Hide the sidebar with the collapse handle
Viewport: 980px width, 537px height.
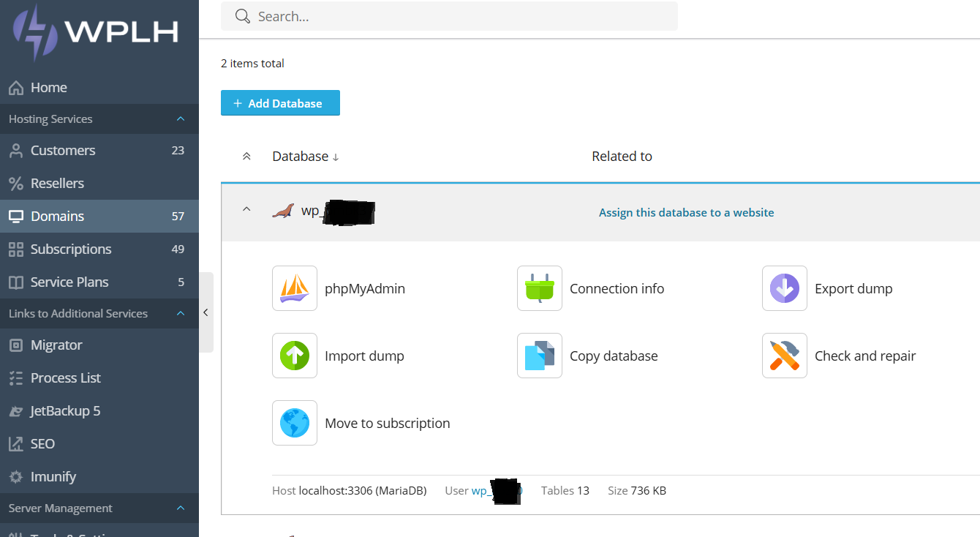206,312
